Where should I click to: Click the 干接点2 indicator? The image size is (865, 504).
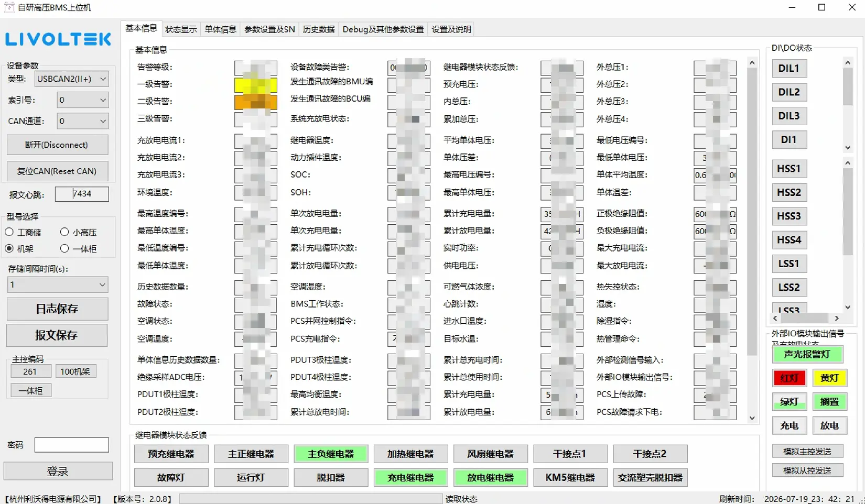click(x=650, y=454)
